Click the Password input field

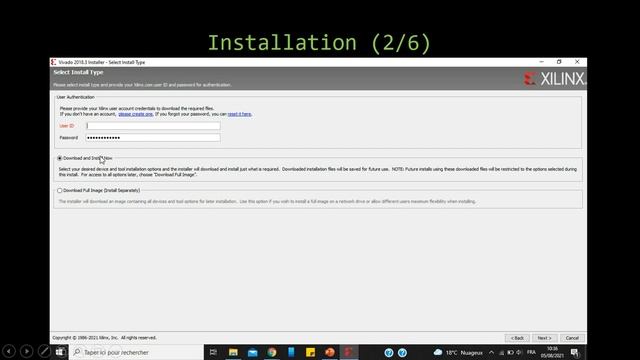point(153,138)
